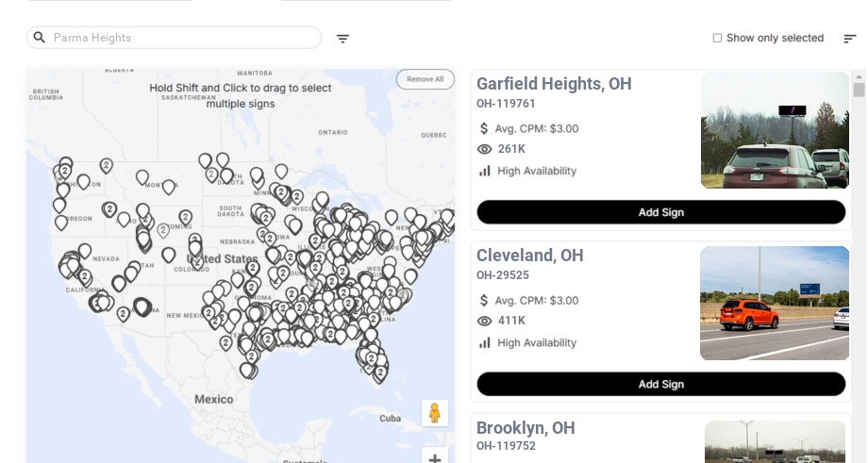Open the filter options icon beside search

[x=342, y=39]
